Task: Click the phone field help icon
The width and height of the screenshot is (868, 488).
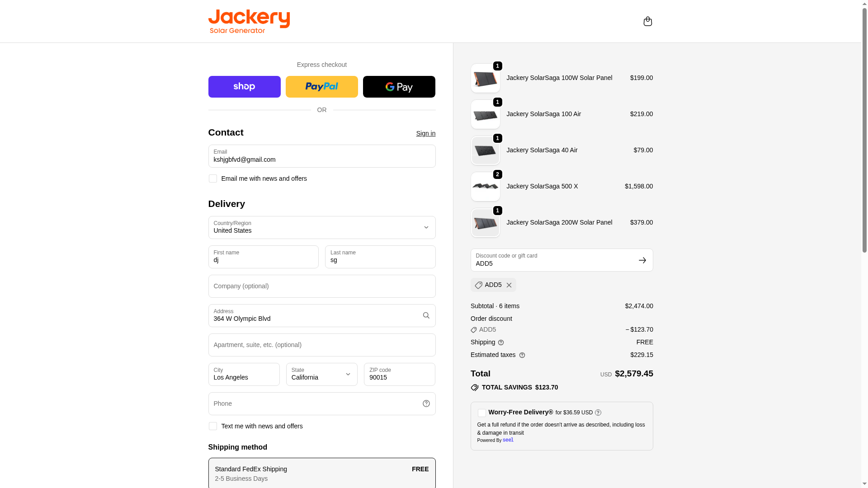Action: pos(426,404)
